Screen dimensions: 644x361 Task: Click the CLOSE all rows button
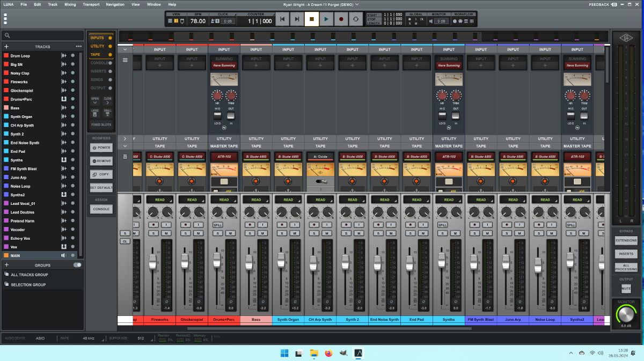pyautogui.click(x=108, y=100)
